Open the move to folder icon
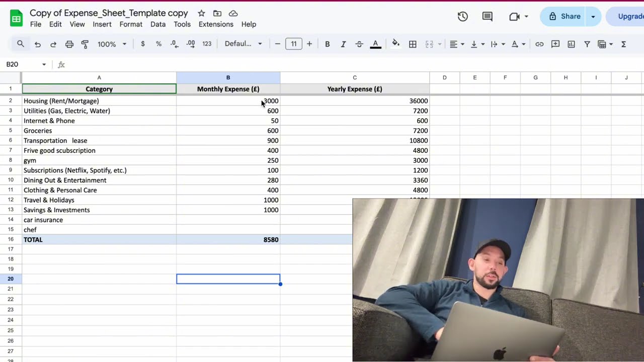Viewport: 644px width, 362px height. [x=217, y=14]
